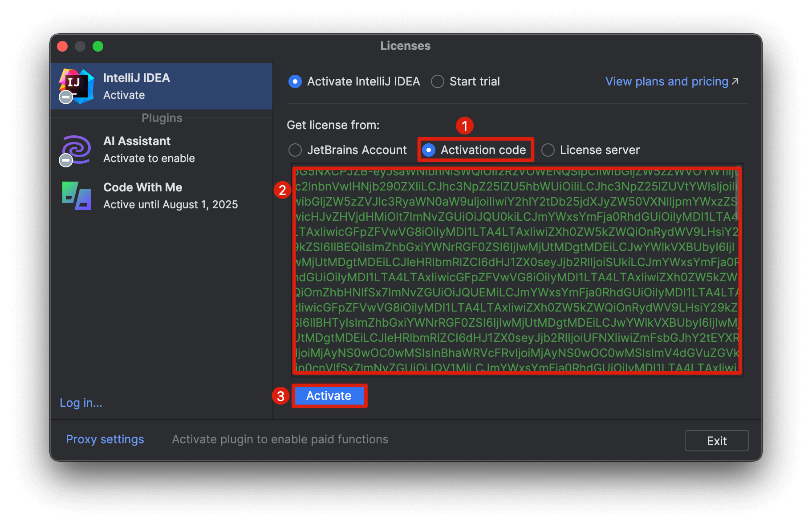812x527 pixels.
Task: Open Proxy settings link
Action: tap(105, 439)
